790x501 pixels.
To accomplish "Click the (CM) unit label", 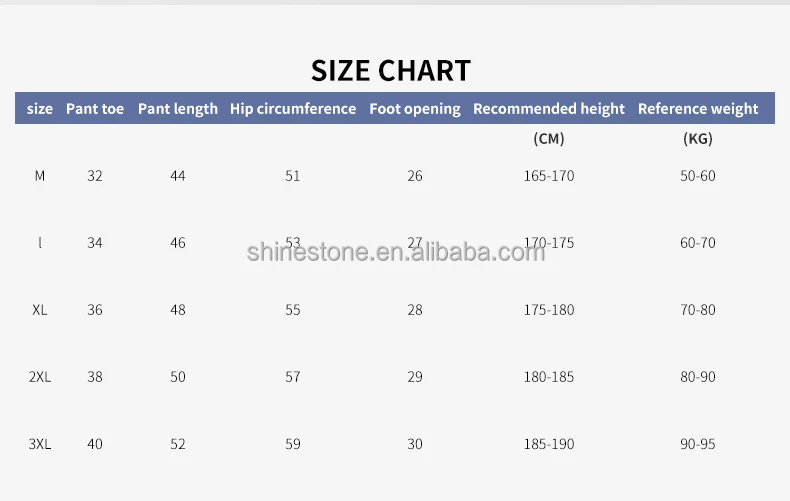I will coord(549,139).
